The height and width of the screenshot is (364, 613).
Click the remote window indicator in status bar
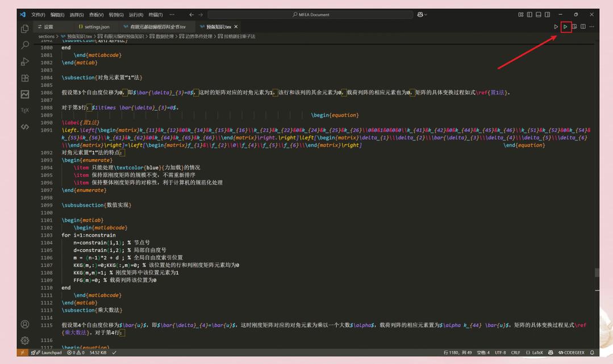[22, 353]
